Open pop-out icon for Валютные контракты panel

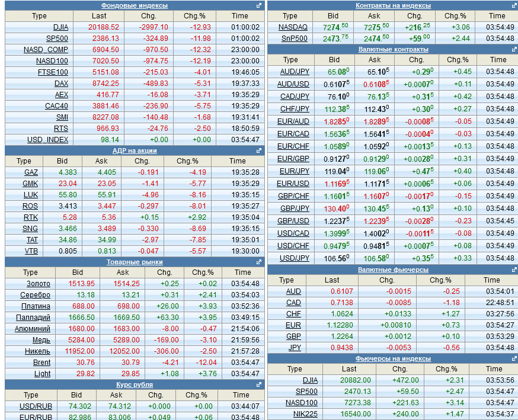tap(512, 49)
